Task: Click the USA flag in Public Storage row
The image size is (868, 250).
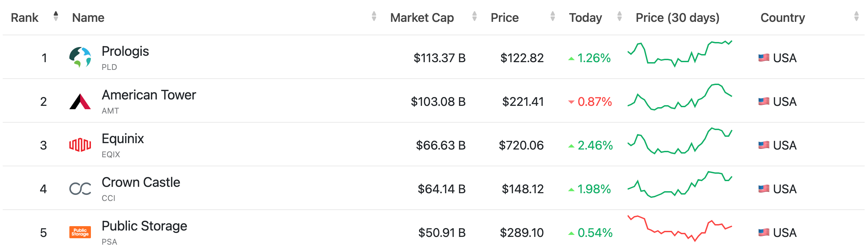Action: coord(764,233)
